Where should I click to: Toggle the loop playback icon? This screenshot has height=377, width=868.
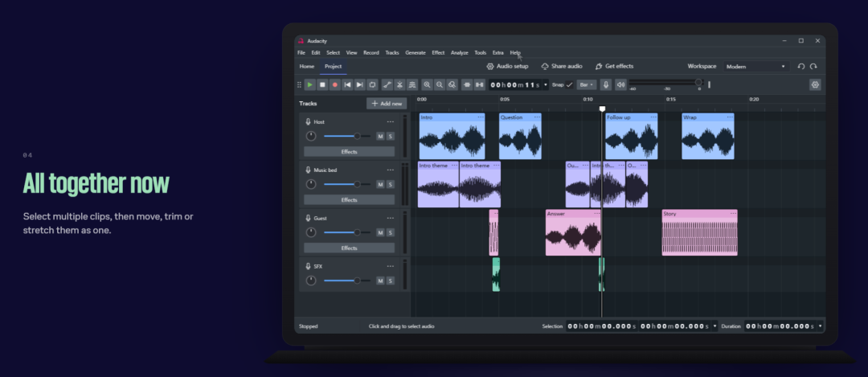coord(373,84)
